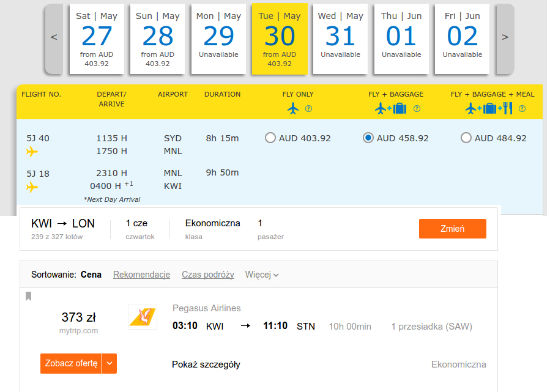Click the orange Zmień button
The image size is (550, 392).
(453, 229)
